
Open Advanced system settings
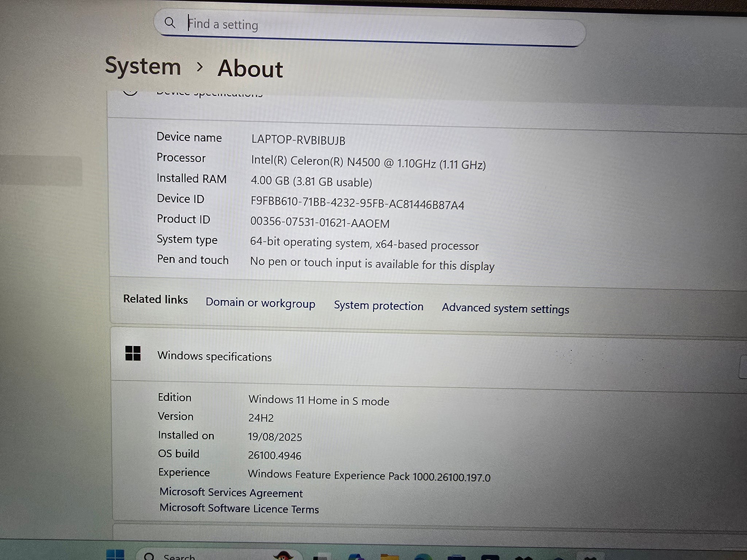[x=505, y=309]
